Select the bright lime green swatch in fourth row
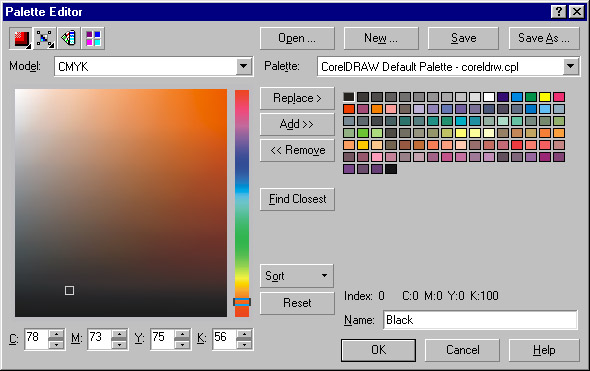 pyautogui.click(x=363, y=133)
